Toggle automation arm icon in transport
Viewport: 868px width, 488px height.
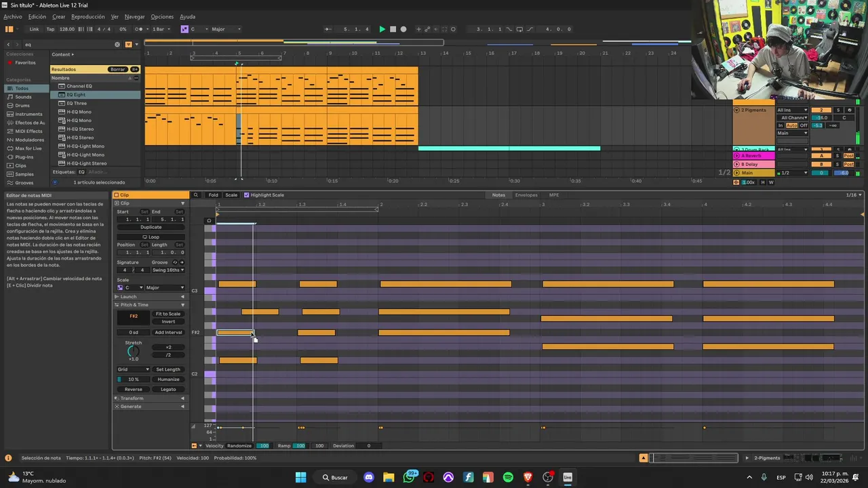pyautogui.click(x=427, y=29)
